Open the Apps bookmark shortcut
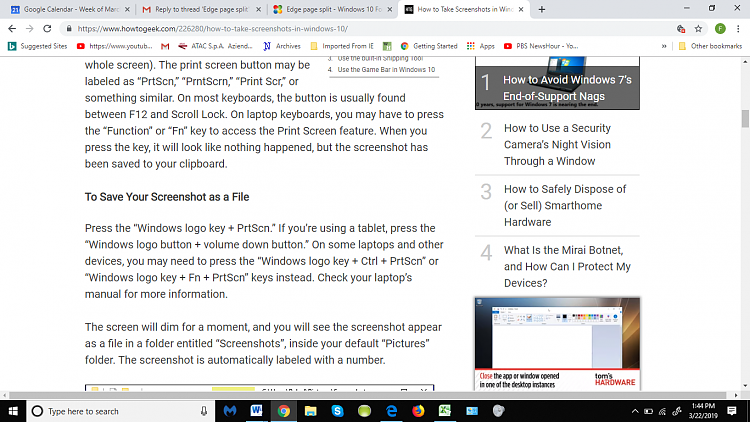750x422 pixels. point(481,46)
